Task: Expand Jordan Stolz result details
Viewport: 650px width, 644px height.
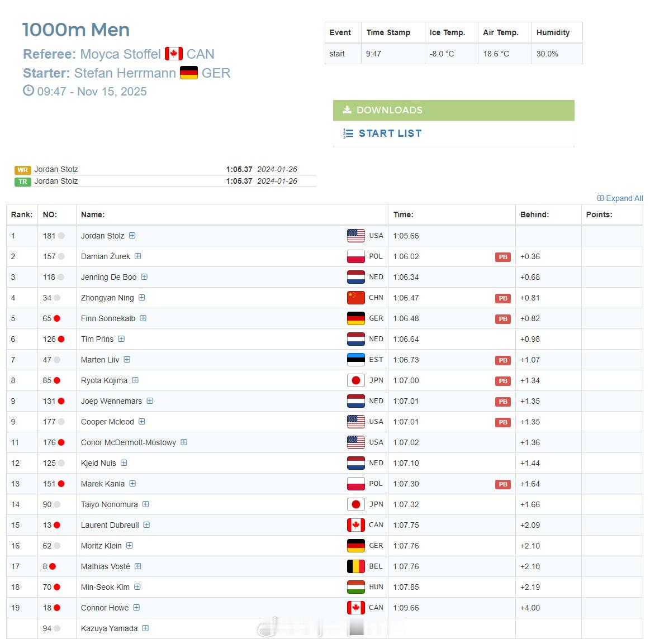Action: coord(132,236)
